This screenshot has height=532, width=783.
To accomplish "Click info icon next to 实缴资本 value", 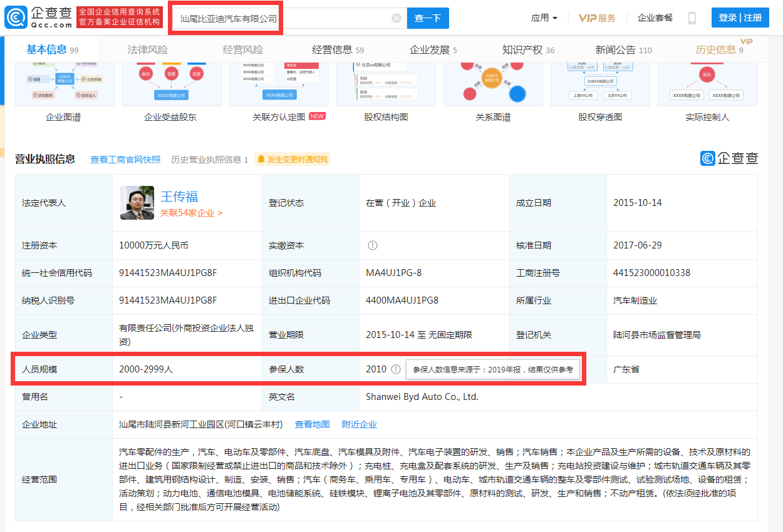I will click(373, 245).
